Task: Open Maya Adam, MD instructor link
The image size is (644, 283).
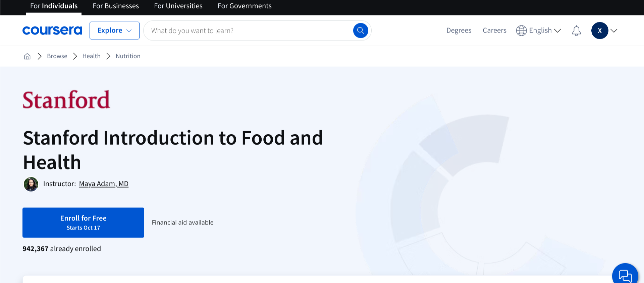Action: [x=104, y=184]
